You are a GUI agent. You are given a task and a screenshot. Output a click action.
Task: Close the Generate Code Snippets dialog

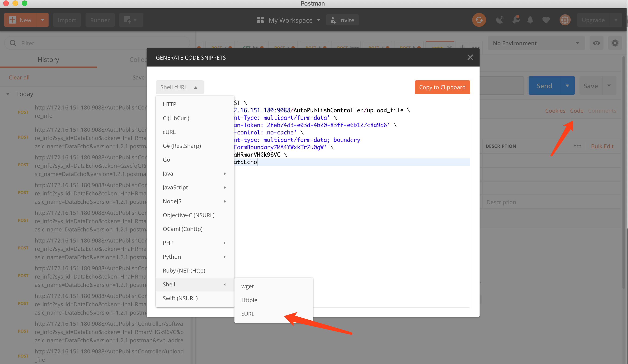click(470, 57)
